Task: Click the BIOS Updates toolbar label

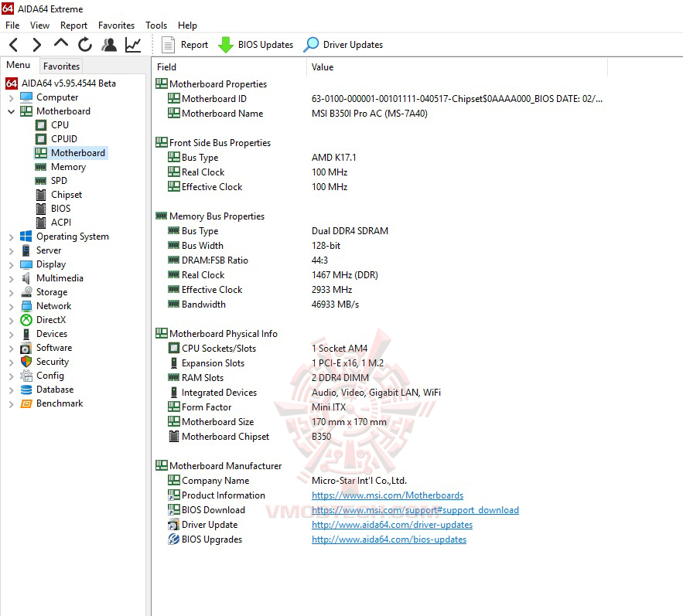Action: click(x=265, y=45)
